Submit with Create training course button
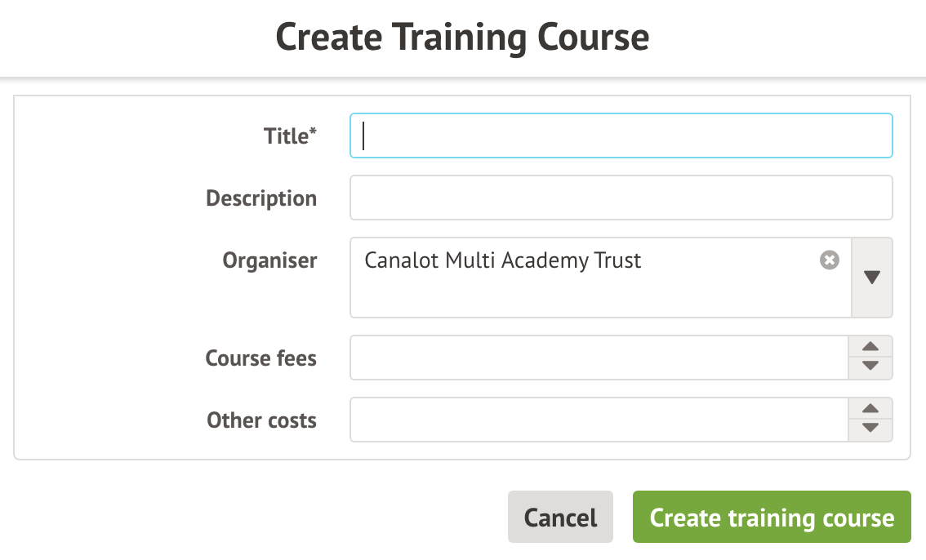The image size is (926, 560). 772,518
